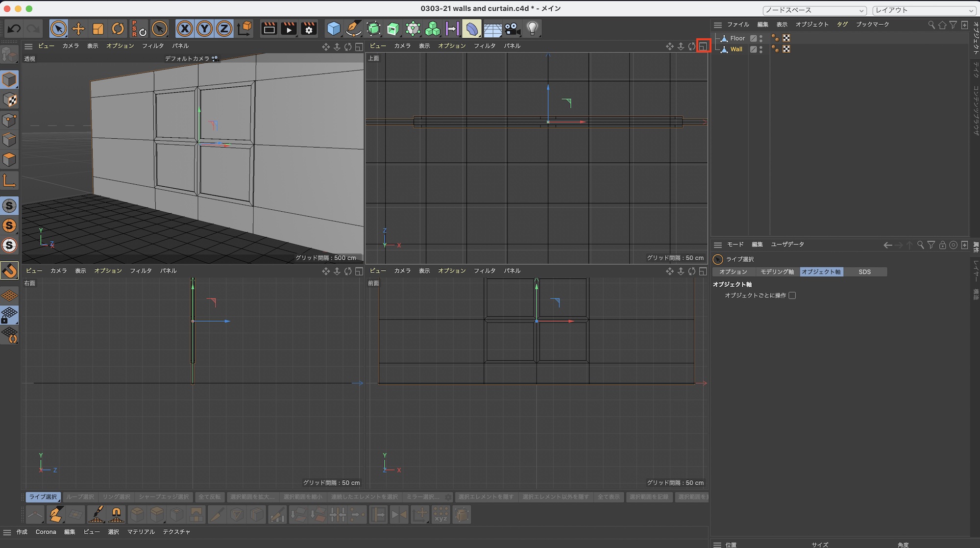
Task: Click the 全て反転 button
Action: coord(209,497)
